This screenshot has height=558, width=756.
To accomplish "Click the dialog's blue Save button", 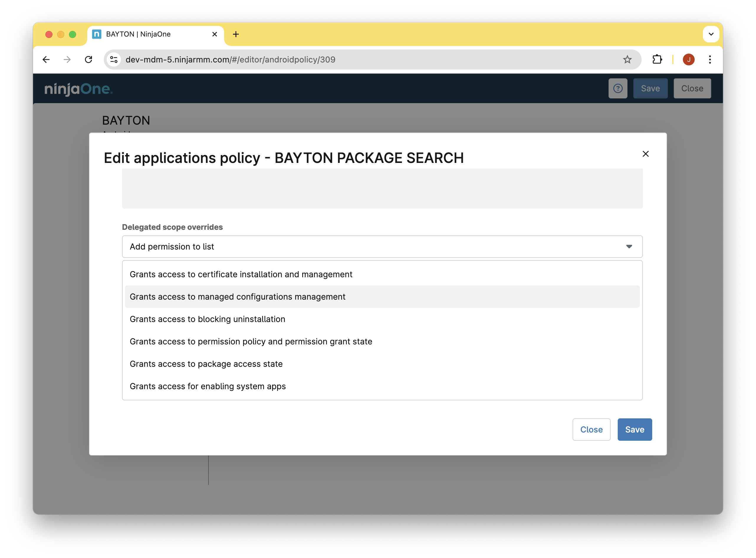I will [x=635, y=430].
